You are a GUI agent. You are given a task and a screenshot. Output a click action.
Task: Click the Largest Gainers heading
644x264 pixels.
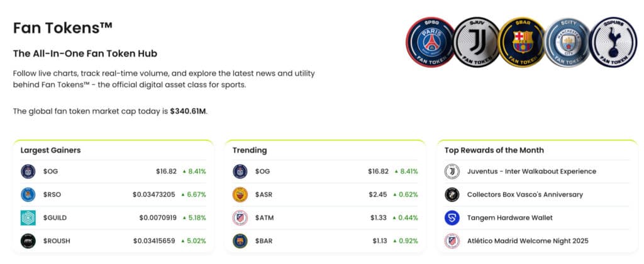(50, 150)
